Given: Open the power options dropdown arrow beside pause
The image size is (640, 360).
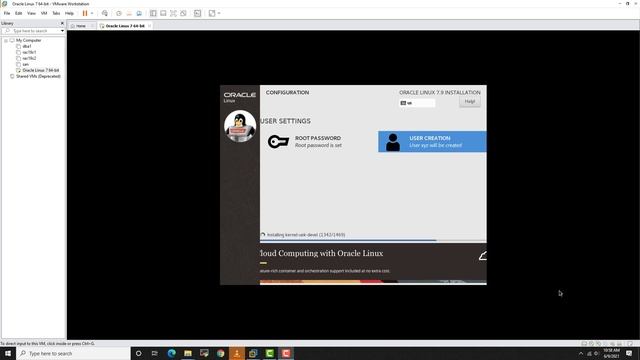Looking at the screenshot, I should (92, 13).
